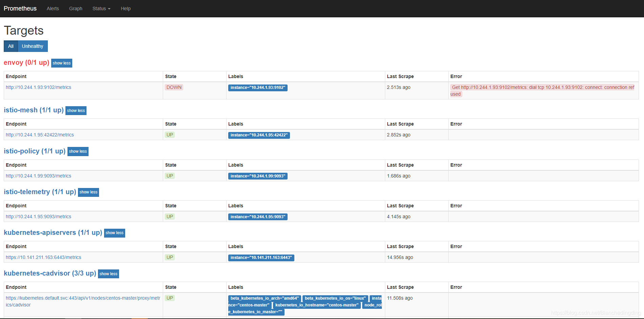Click cadvisor last scrape 11.508s ago

coord(400,298)
